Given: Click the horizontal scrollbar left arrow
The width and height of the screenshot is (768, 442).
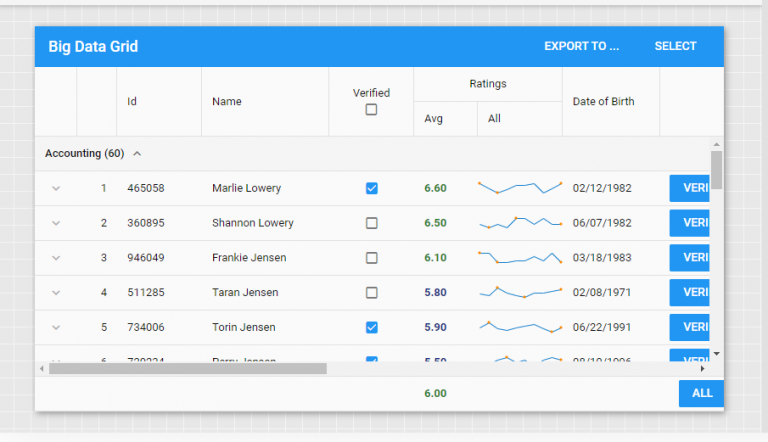Looking at the screenshot, I should click(x=41, y=369).
